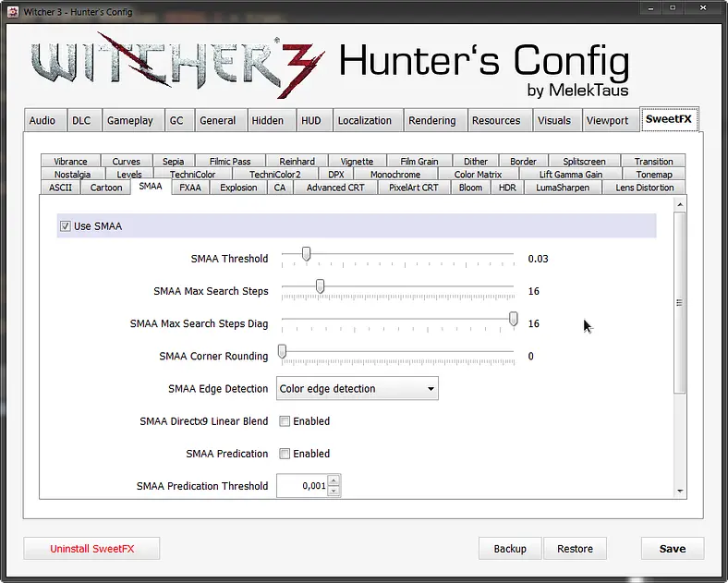Image resolution: width=728 pixels, height=583 pixels.
Task: Switch to the Monochrome tab
Action: click(395, 174)
